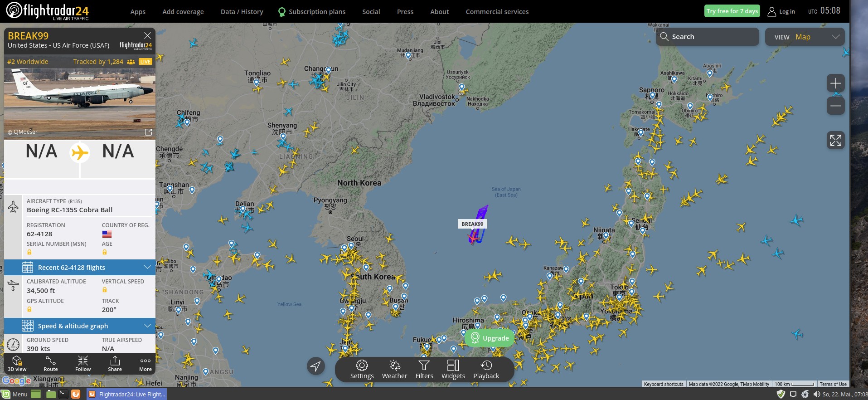The image size is (868, 400).
Task: Click the locked Age padlock
Action: tap(105, 252)
